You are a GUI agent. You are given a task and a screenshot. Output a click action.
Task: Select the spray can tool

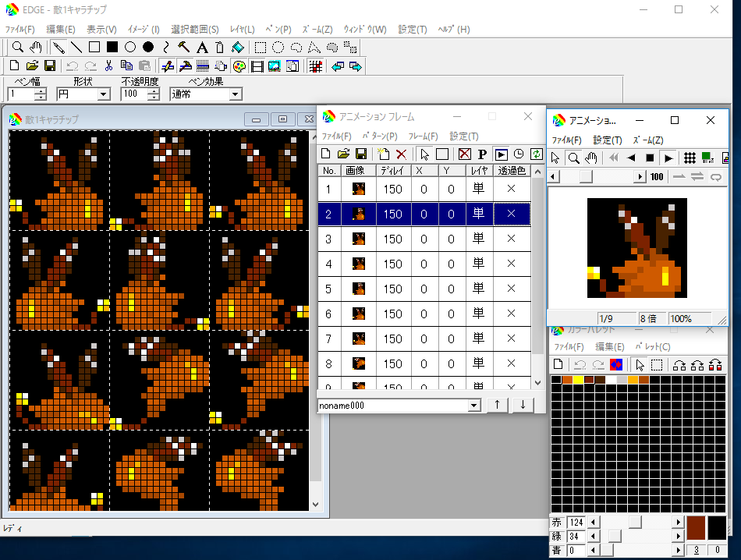(x=220, y=48)
